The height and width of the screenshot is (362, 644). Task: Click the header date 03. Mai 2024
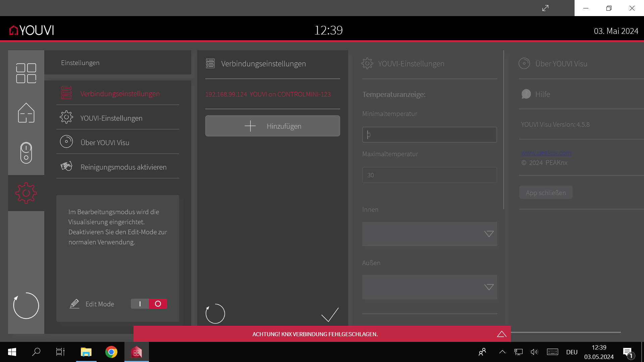[616, 31]
